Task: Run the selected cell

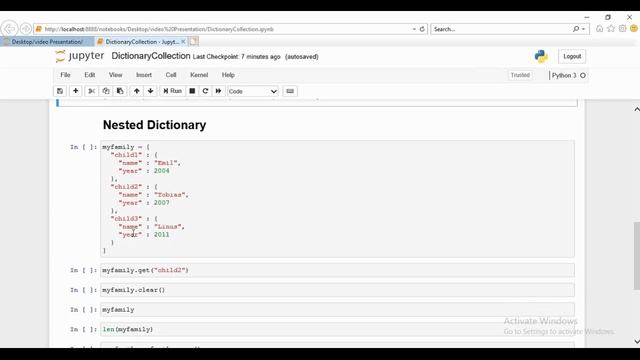Action: tap(172, 91)
